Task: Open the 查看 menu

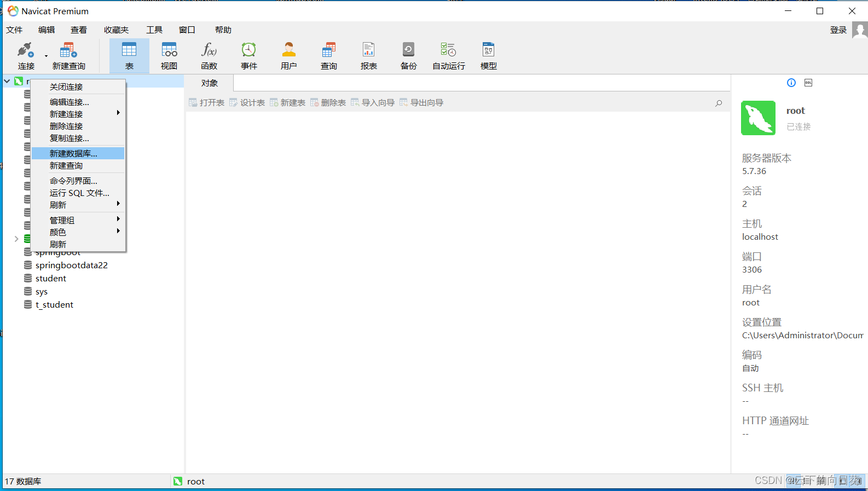Action: point(79,30)
